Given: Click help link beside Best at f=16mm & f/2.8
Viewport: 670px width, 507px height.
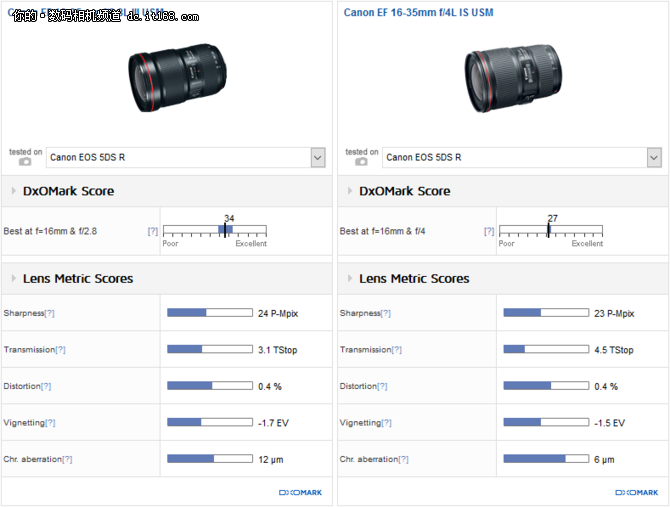Looking at the screenshot, I should point(153,231).
